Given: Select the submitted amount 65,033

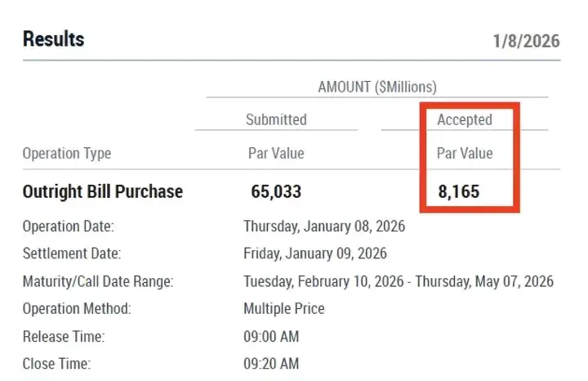Looking at the screenshot, I should click(x=276, y=192).
